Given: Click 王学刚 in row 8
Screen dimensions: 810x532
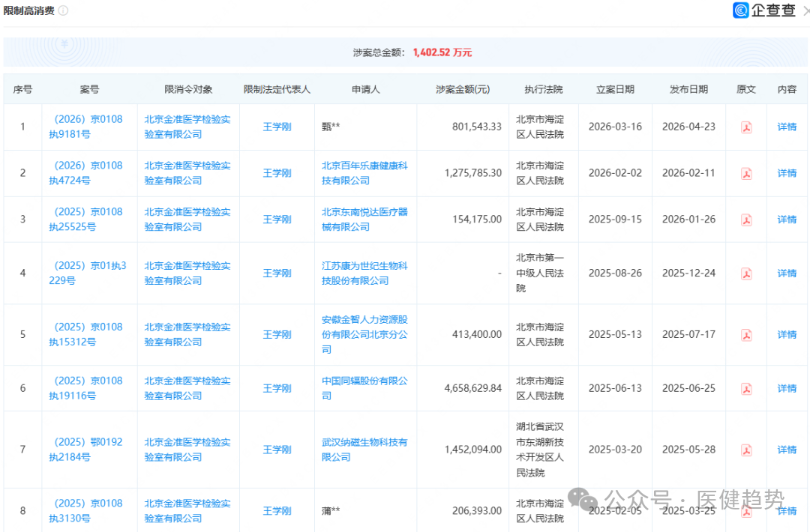Looking at the screenshot, I should point(277,511).
